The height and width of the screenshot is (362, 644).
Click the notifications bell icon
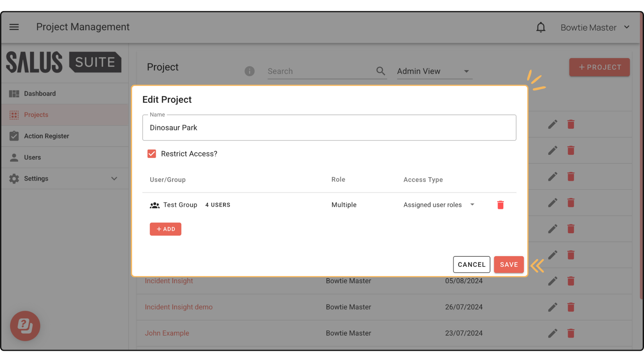pos(541,27)
